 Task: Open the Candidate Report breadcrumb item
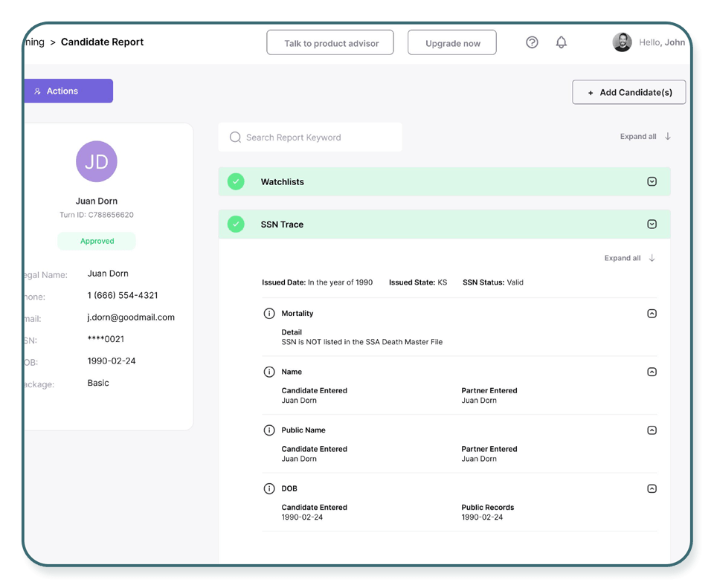(x=103, y=42)
